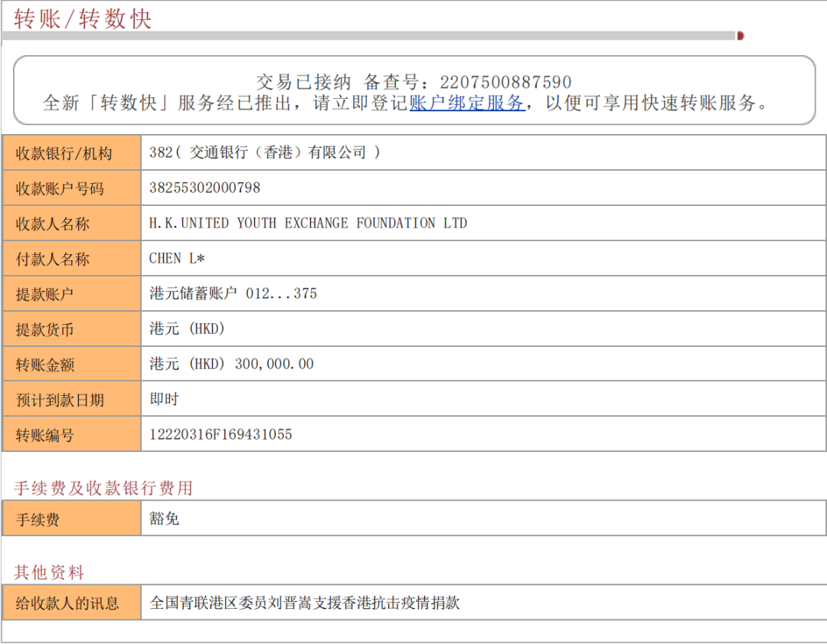Click the 手续费及收款银行费用 section heading

coord(103,488)
